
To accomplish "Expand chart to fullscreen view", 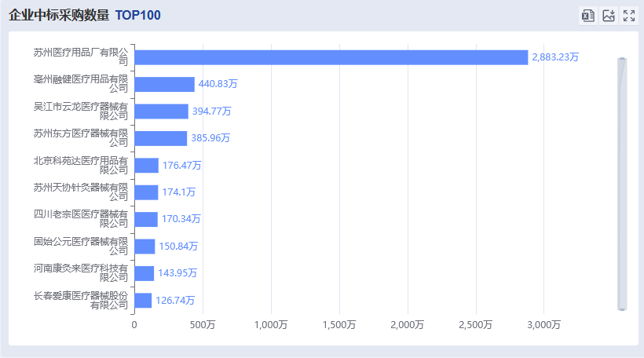I will click(x=628, y=16).
